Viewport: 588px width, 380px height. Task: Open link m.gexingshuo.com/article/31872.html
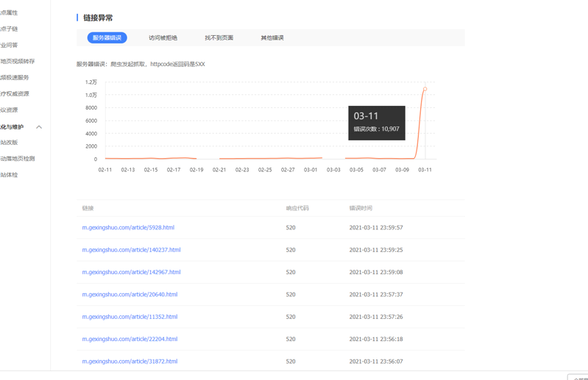[x=130, y=362]
